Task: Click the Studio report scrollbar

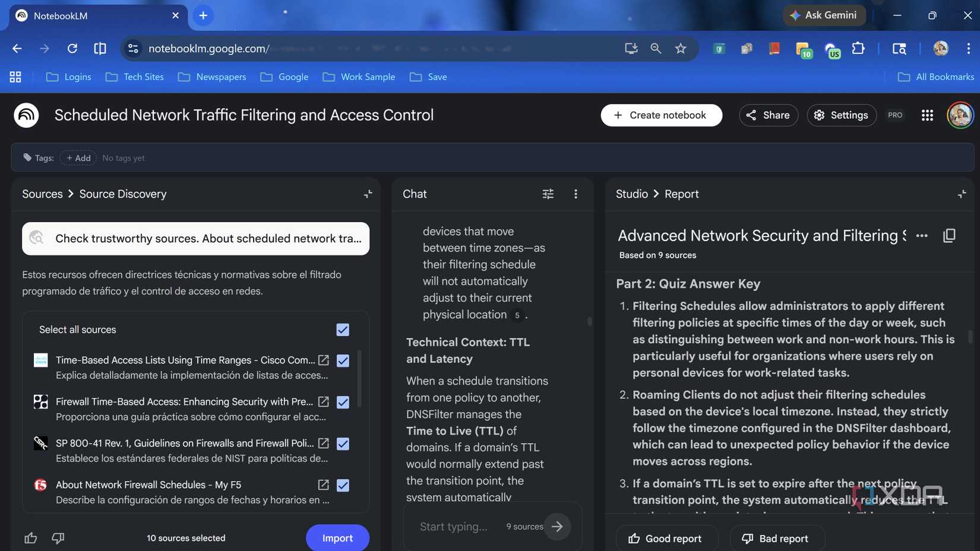Action: click(970, 337)
